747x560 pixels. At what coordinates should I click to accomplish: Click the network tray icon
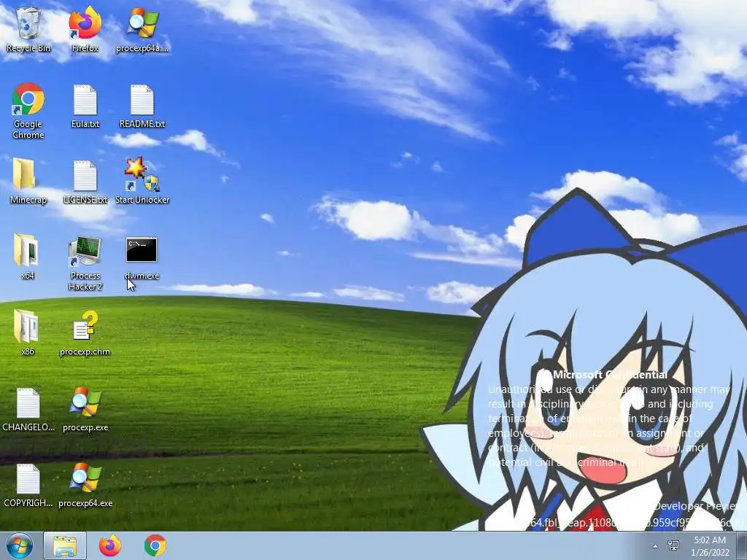673,545
